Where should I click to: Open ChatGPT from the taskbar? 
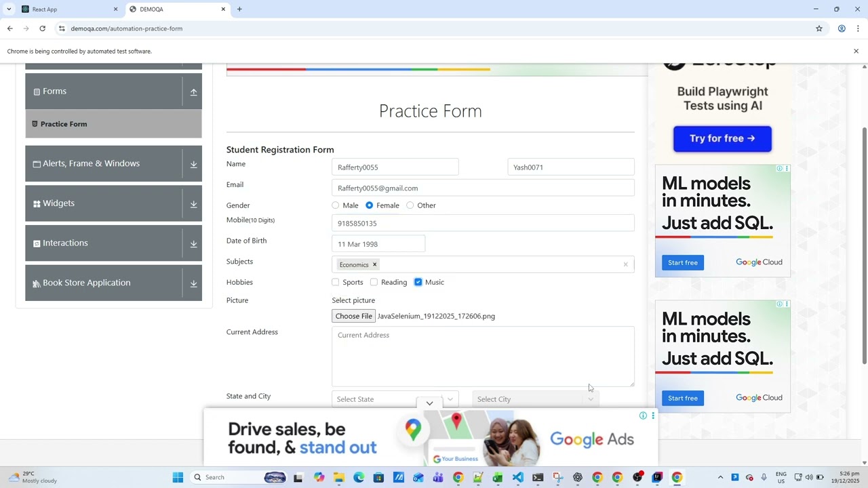(x=578, y=477)
